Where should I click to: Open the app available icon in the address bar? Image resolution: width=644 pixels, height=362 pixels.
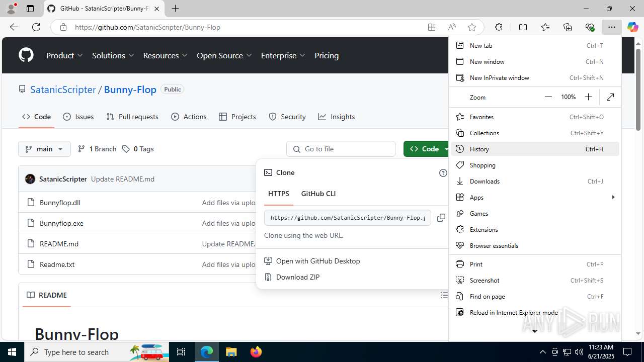click(432, 27)
